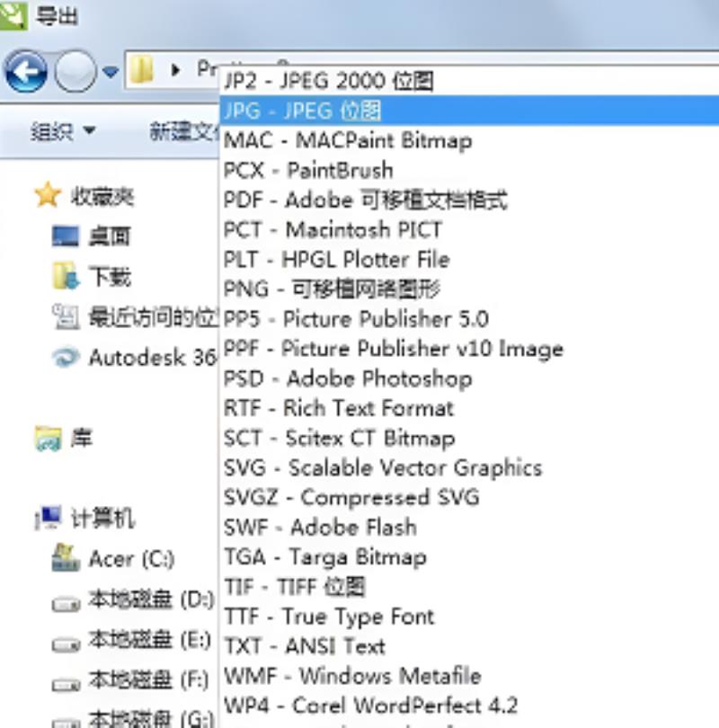Viewport: 719px width, 728px height.
Task: Click the 本地磁盘 (D:) drive icon
Action: tap(66, 604)
